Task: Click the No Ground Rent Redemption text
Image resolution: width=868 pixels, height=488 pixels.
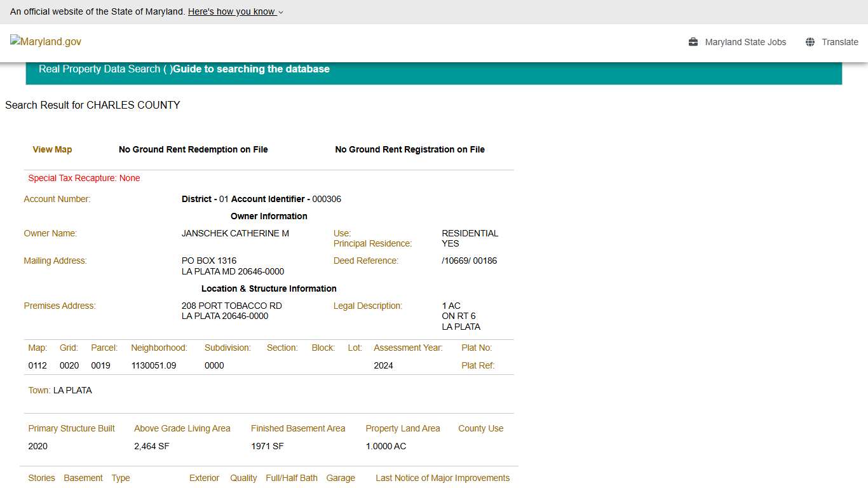Action: click(193, 149)
